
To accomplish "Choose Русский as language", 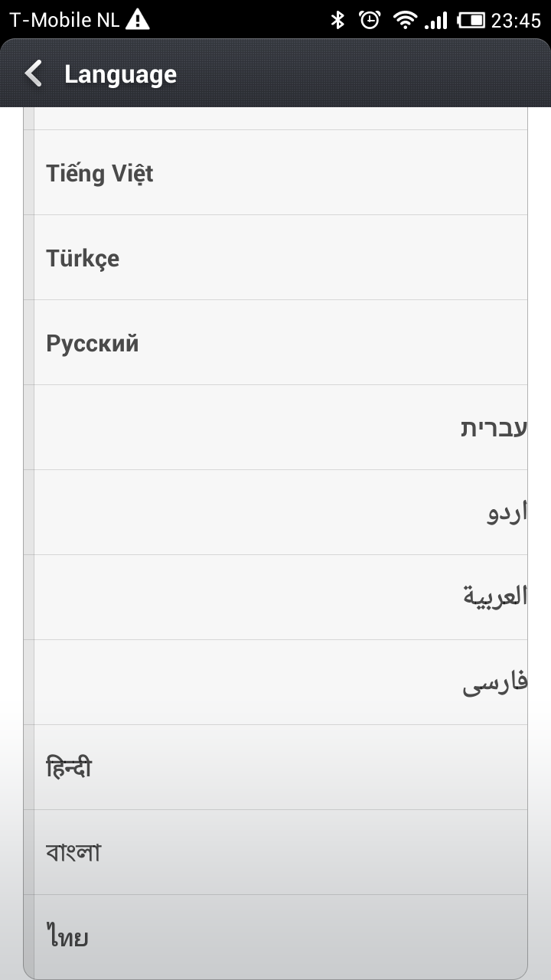I will pyautogui.click(x=93, y=343).
